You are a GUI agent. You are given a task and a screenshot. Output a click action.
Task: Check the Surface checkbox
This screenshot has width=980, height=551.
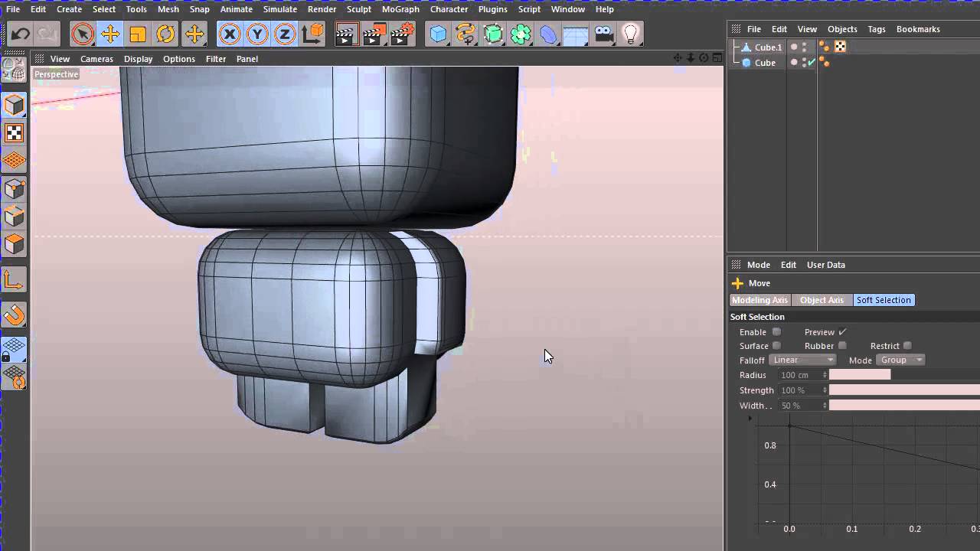(x=776, y=346)
